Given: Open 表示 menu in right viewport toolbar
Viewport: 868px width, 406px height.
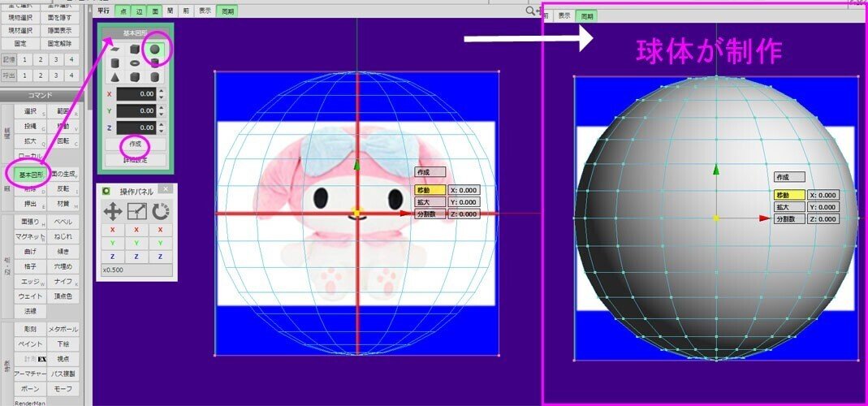Looking at the screenshot, I should click(x=564, y=16).
